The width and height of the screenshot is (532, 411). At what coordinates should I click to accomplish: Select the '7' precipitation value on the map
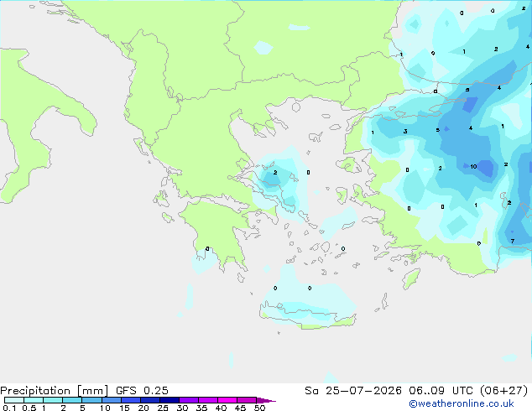point(513,241)
